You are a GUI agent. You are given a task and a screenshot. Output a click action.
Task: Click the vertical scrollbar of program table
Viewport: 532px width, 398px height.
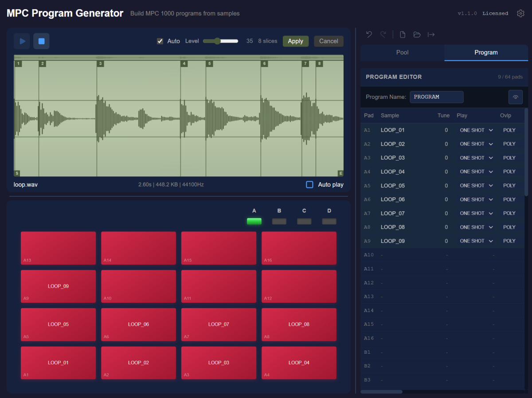526,152
